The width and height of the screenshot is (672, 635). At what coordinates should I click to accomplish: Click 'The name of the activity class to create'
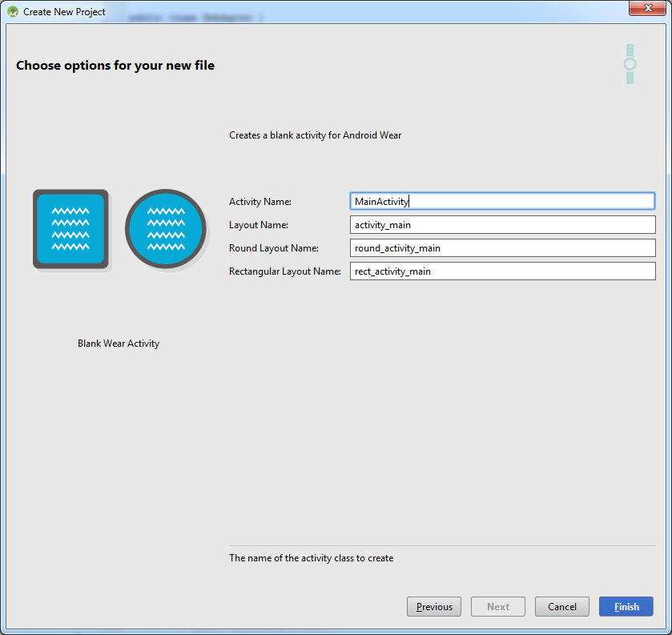tap(311, 558)
